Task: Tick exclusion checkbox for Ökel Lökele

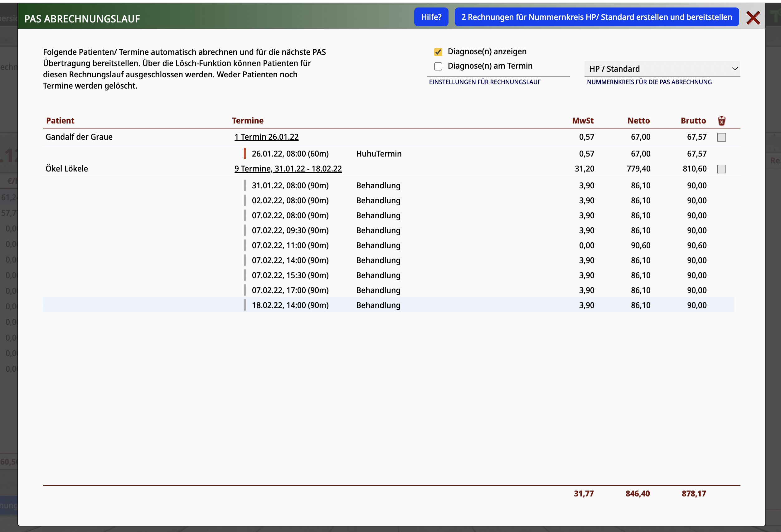Action: pos(721,169)
